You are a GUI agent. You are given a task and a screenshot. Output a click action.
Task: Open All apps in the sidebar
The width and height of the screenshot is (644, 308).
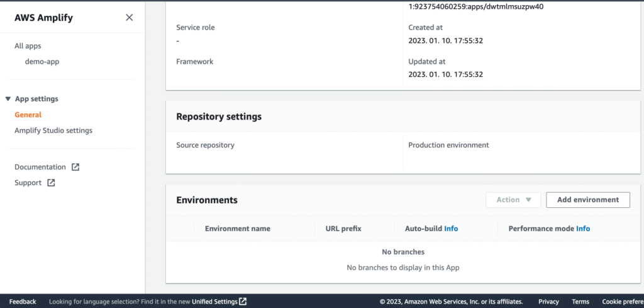pyautogui.click(x=28, y=46)
